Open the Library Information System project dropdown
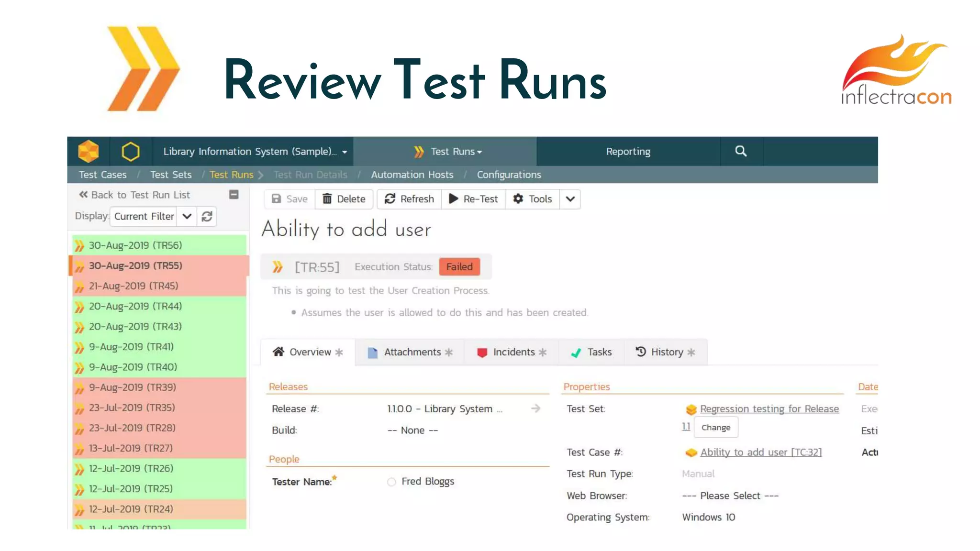 click(255, 152)
